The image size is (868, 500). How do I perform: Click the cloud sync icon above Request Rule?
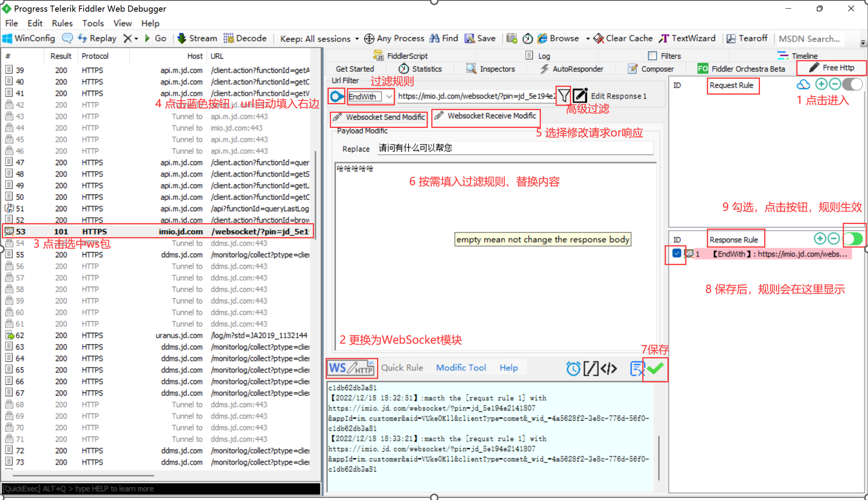pos(803,84)
